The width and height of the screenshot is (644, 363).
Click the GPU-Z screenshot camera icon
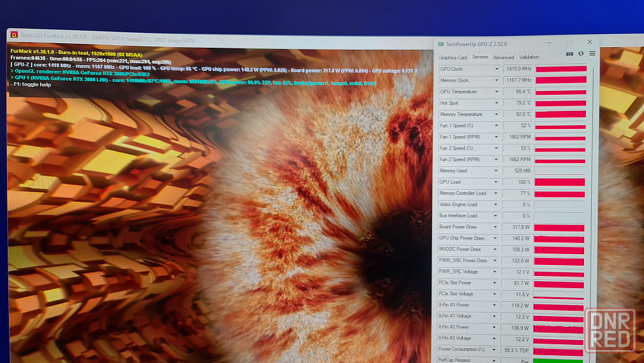coord(569,54)
